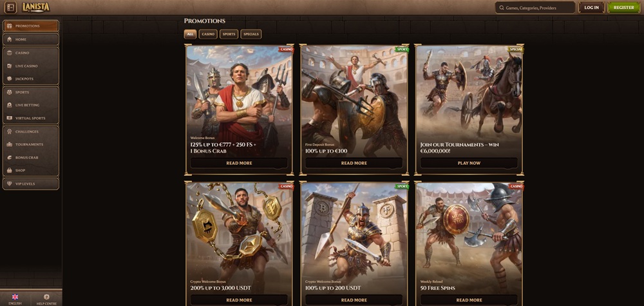Image resolution: width=644 pixels, height=306 pixels.
Task: Open the English language selector
Action: pos(15,298)
